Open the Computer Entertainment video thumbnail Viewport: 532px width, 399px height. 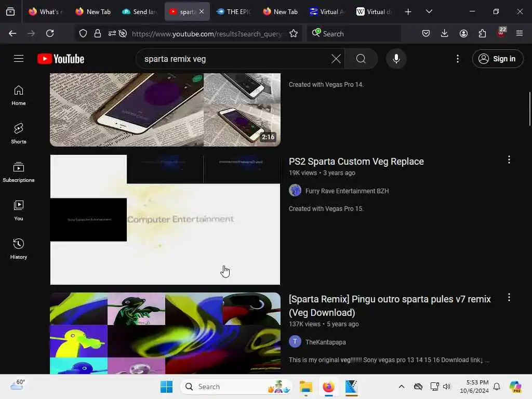click(165, 220)
